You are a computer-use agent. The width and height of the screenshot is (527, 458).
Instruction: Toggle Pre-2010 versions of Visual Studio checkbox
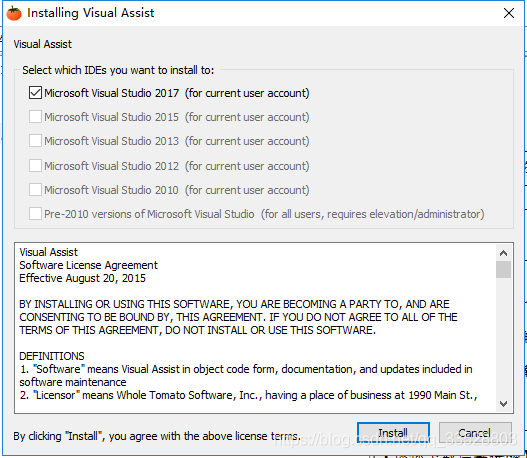click(35, 214)
